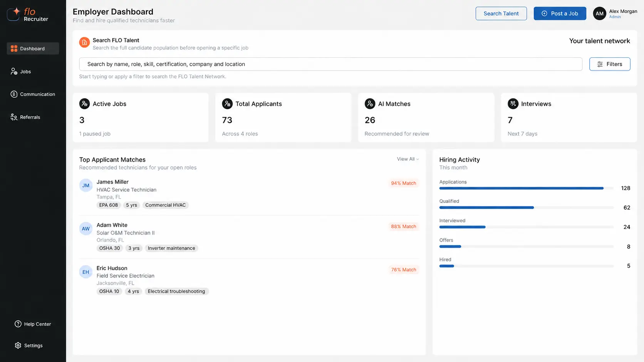
Task: Click the Search Talent button
Action: click(501, 13)
